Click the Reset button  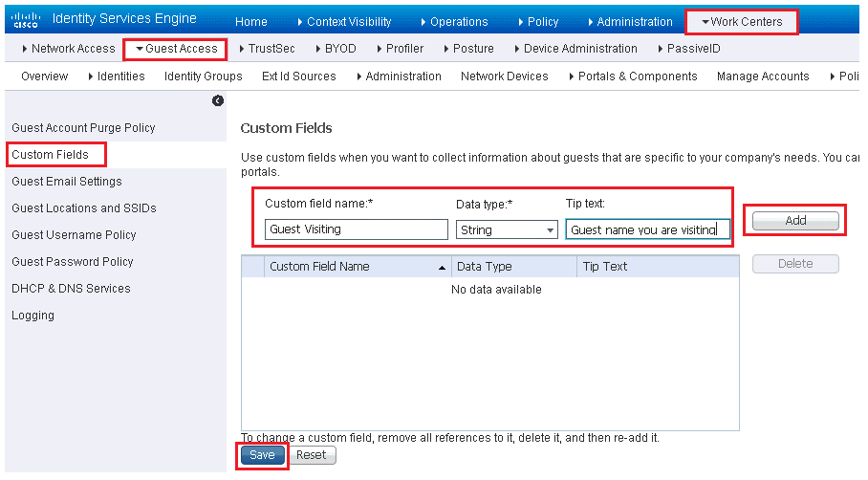pyautogui.click(x=312, y=455)
